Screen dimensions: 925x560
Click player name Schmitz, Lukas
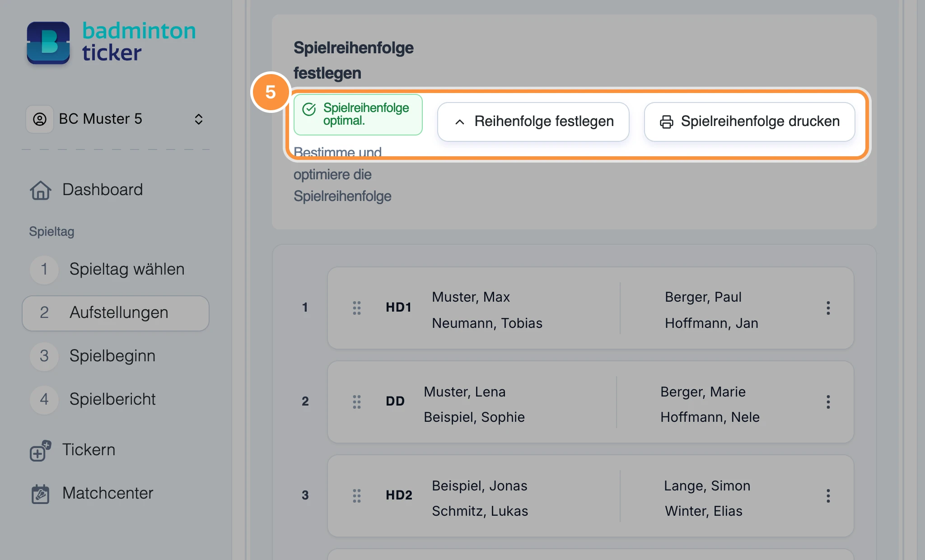click(x=480, y=511)
